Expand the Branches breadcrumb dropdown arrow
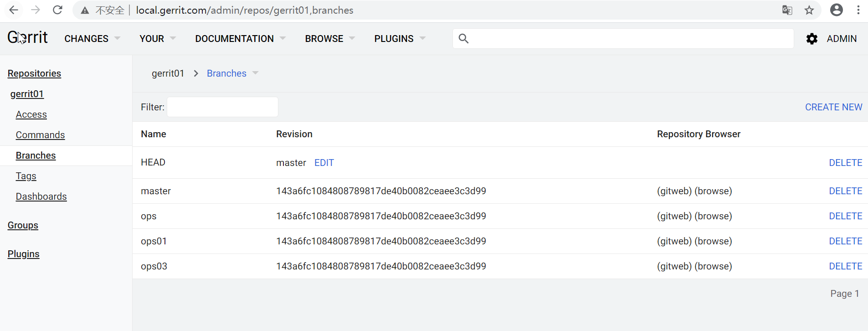Image resolution: width=868 pixels, height=331 pixels. [x=255, y=73]
